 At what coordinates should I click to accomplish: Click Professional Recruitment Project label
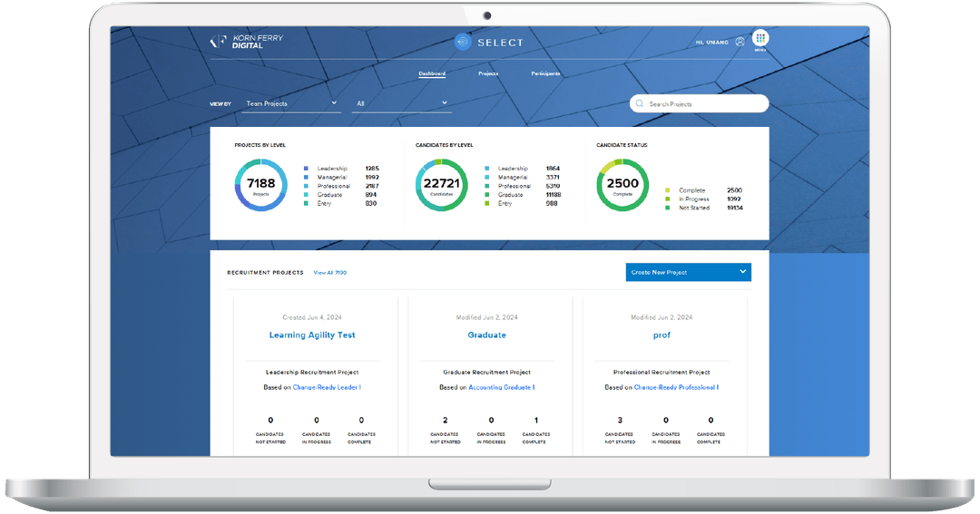click(x=661, y=373)
